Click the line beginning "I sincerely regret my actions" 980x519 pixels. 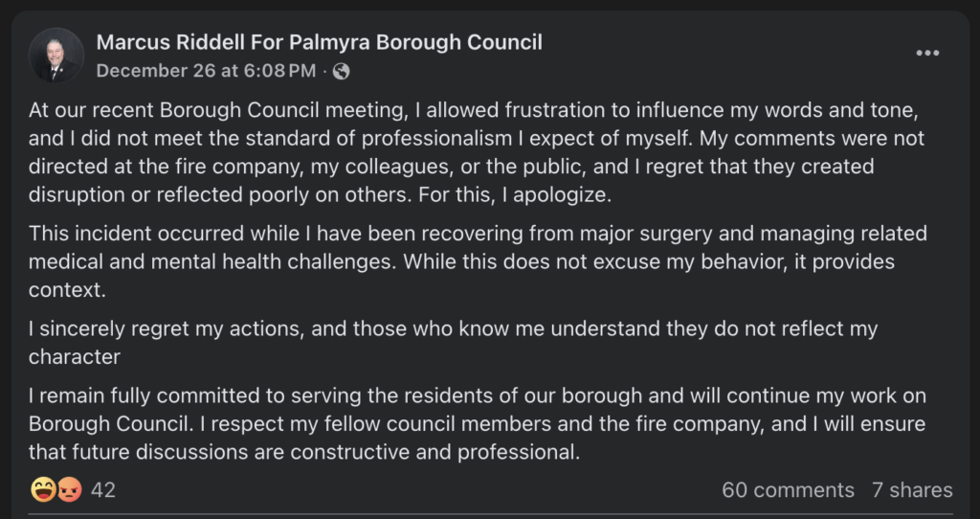pos(453,328)
